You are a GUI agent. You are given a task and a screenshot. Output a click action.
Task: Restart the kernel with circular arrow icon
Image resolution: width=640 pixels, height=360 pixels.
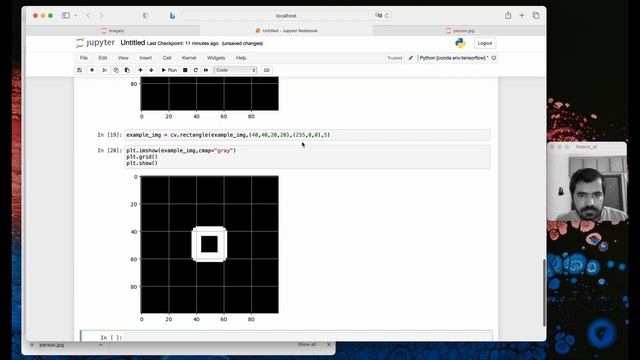(x=196, y=70)
